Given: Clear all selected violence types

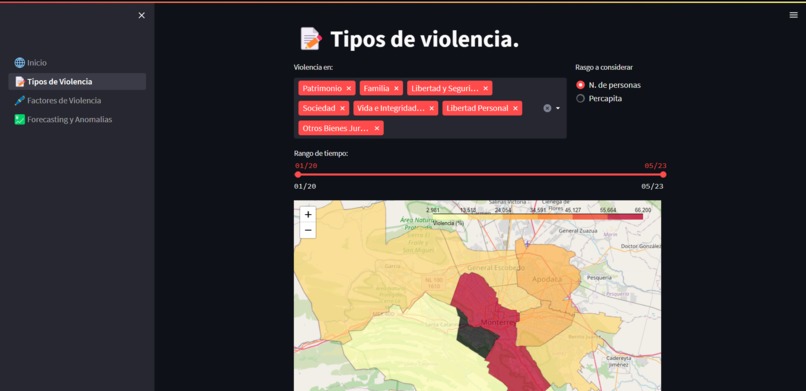Looking at the screenshot, I should tap(547, 108).
